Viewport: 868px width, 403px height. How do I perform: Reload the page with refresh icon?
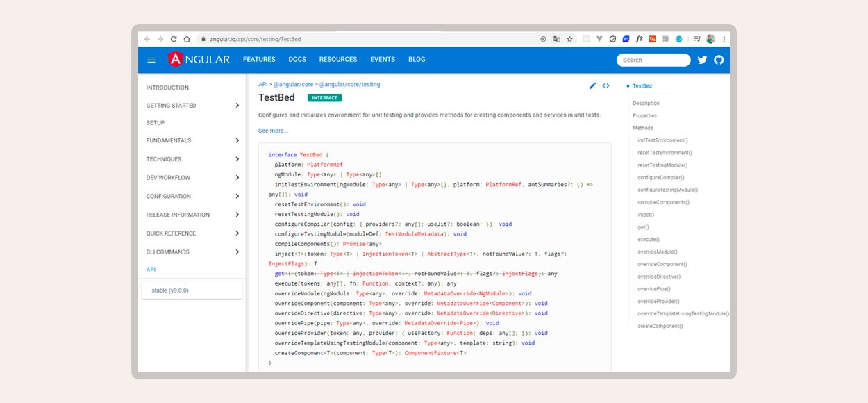coord(174,39)
